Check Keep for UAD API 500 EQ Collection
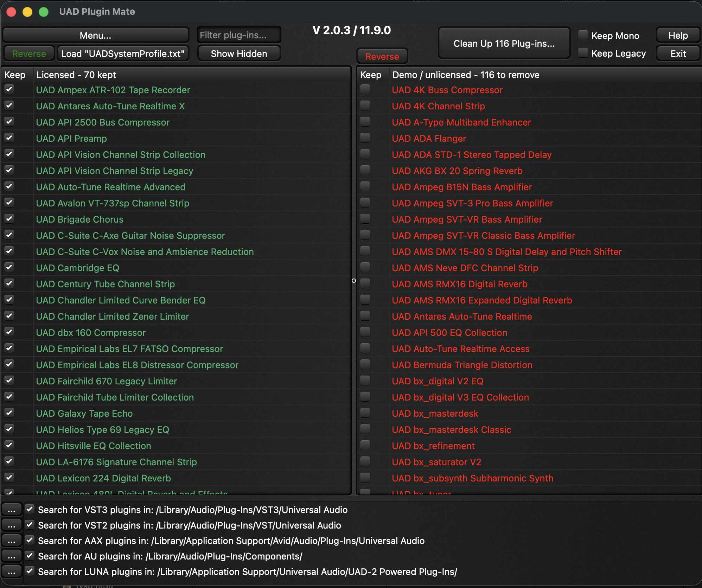The width and height of the screenshot is (702, 588). [x=365, y=332]
